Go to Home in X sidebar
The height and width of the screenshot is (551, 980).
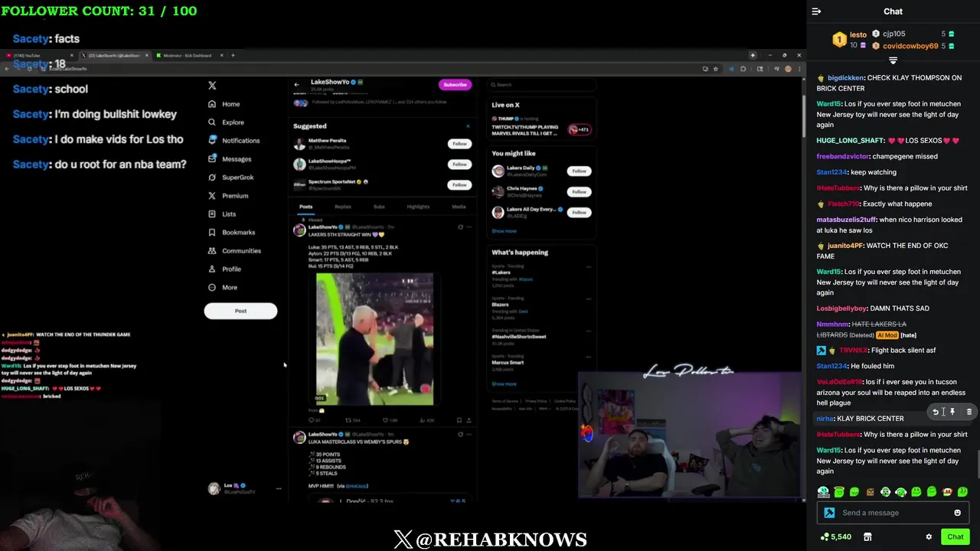pyautogui.click(x=224, y=104)
